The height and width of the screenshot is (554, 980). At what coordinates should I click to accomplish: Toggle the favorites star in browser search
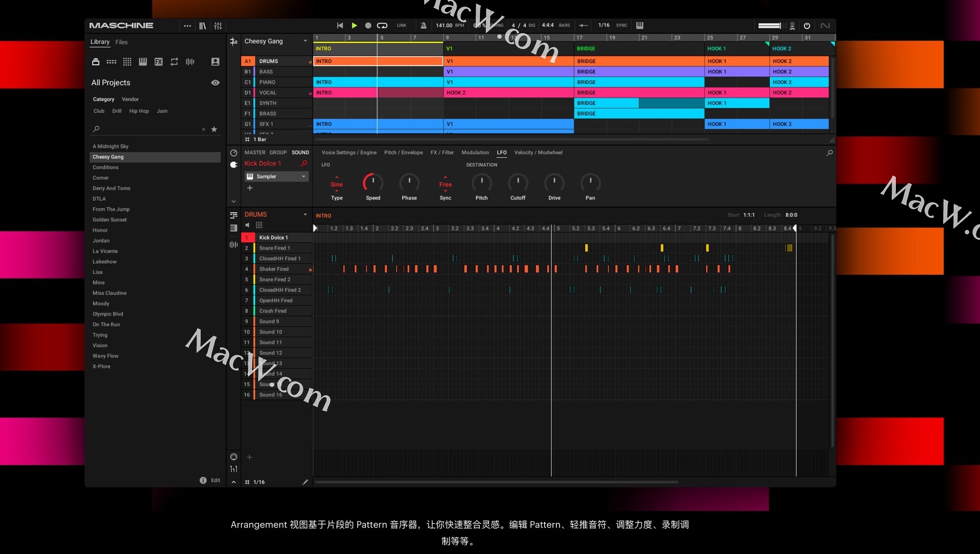tap(214, 129)
